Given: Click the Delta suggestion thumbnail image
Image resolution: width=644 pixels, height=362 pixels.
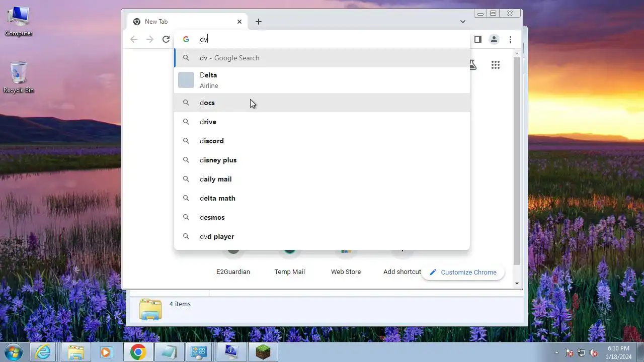Looking at the screenshot, I should (x=186, y=80).
